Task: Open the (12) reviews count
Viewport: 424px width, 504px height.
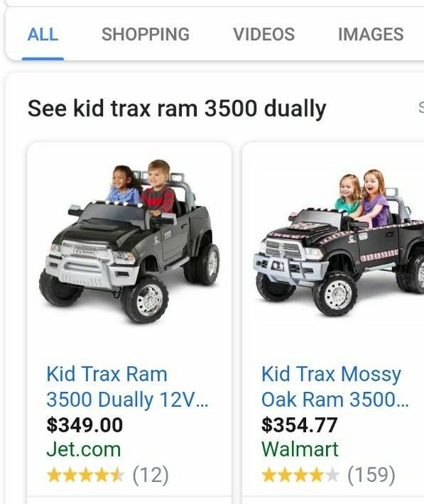Action: tap(151, 475)
